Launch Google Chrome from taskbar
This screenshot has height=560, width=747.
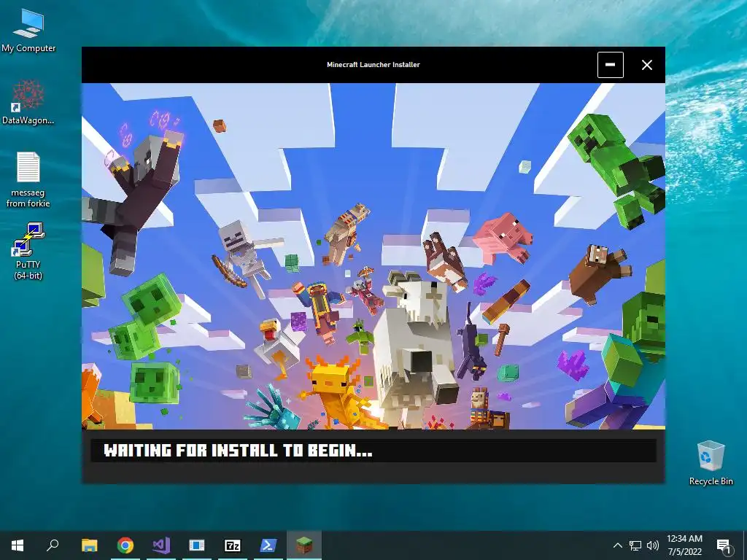(x=125, y=545)
